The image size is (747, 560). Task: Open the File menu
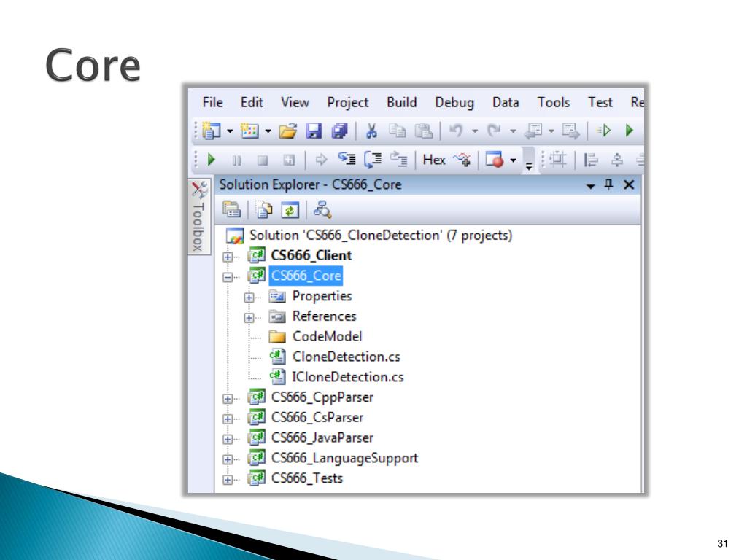pyautogui.click(x=212, y=102)
